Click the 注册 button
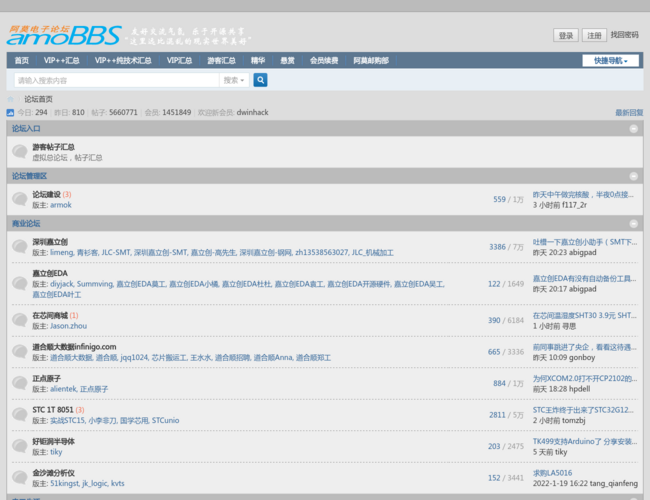650x500 pixels. coord(594,35)
